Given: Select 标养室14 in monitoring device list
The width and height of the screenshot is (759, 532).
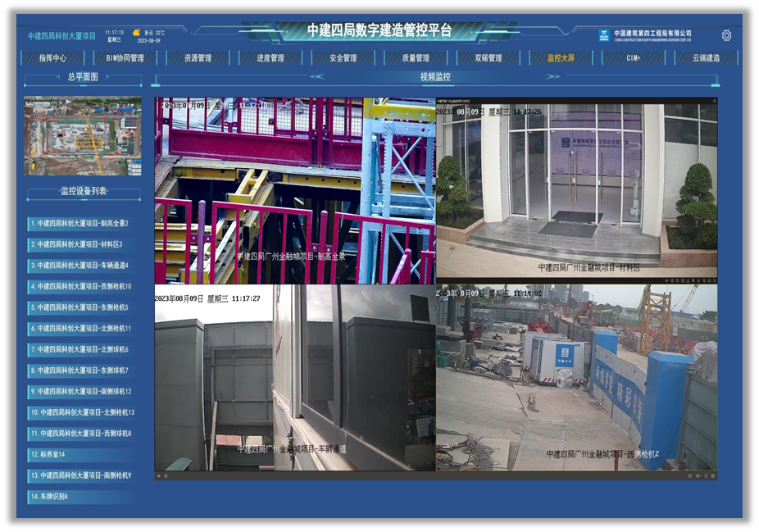Looking at the screenshot, I should tap(49, 454).
